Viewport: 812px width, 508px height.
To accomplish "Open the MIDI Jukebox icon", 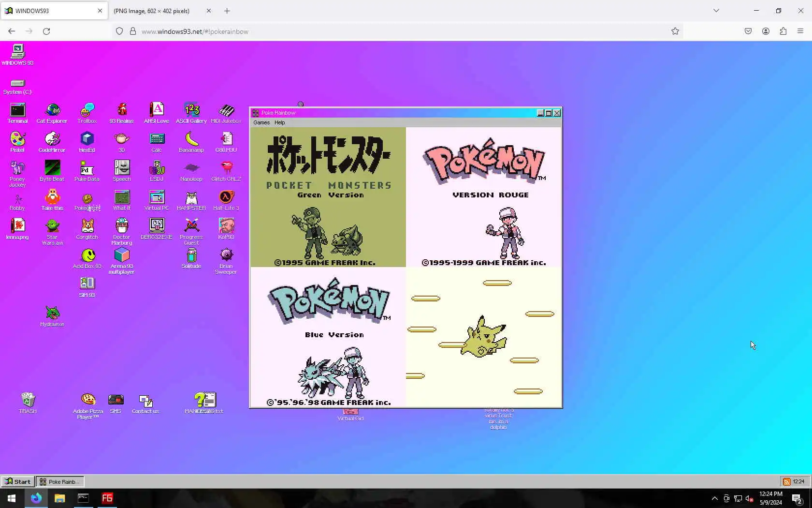I will [x=226, y=113].
